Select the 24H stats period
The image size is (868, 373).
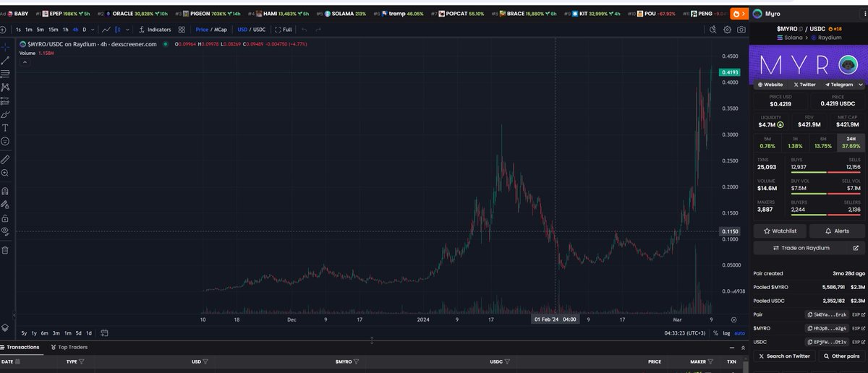click(x=849, y=142)
